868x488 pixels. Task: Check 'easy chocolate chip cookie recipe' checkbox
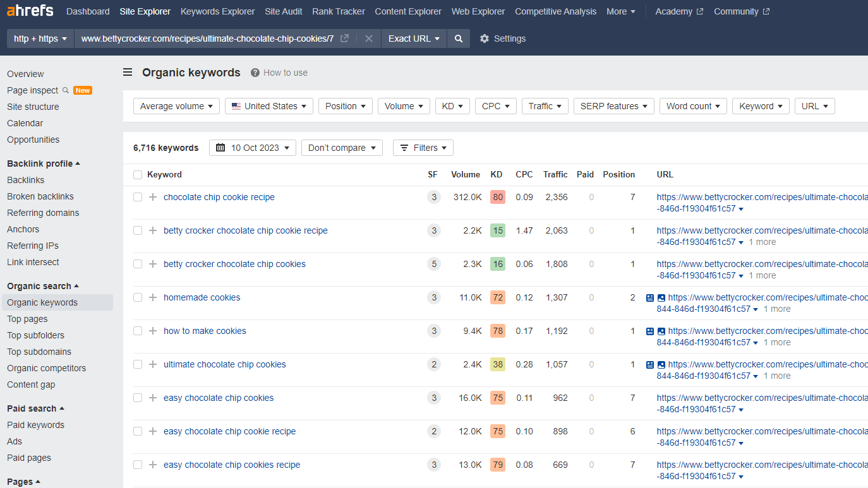click(x=138, y=431)
